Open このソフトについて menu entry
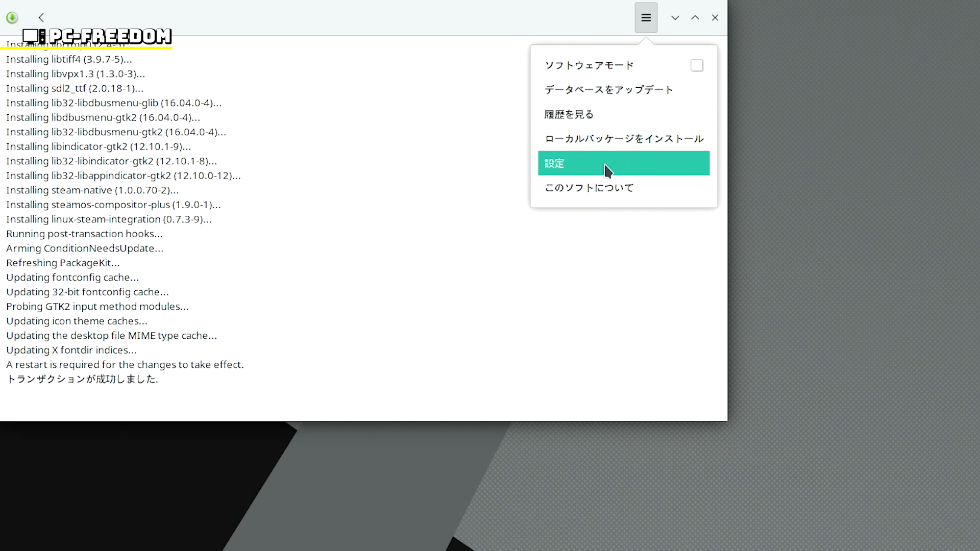980x551 pixels. [589, 188]
